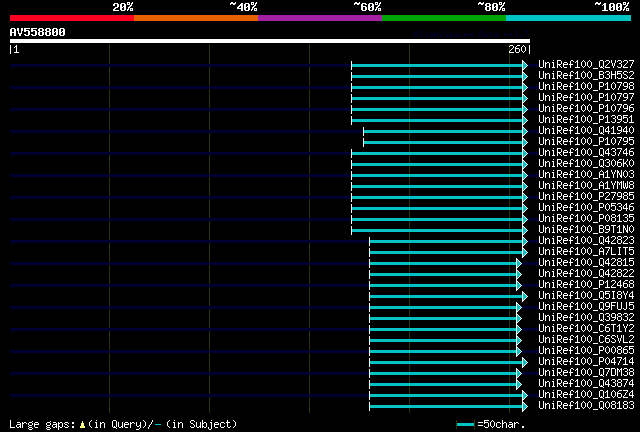Click the UniRef100_P27985 entry name
The height and width of the screenshot is (432, 640).
tap(586, 196)
